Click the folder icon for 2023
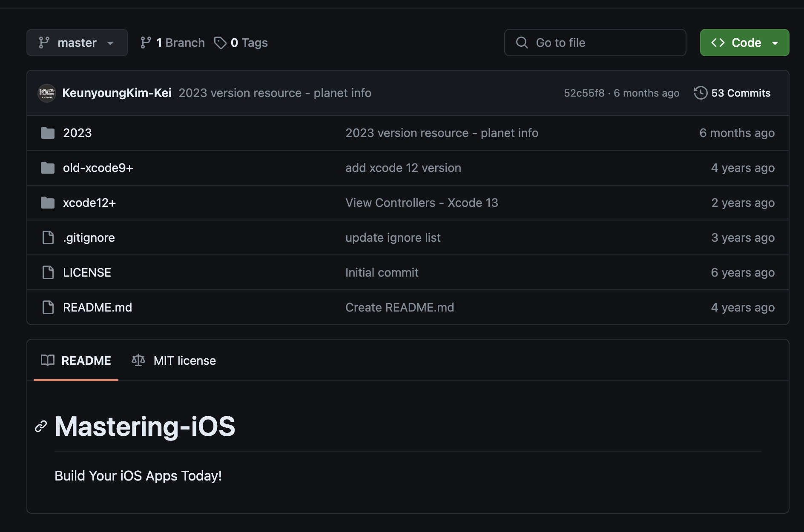The width and height of the screenshot is (804, 532). 48,133
